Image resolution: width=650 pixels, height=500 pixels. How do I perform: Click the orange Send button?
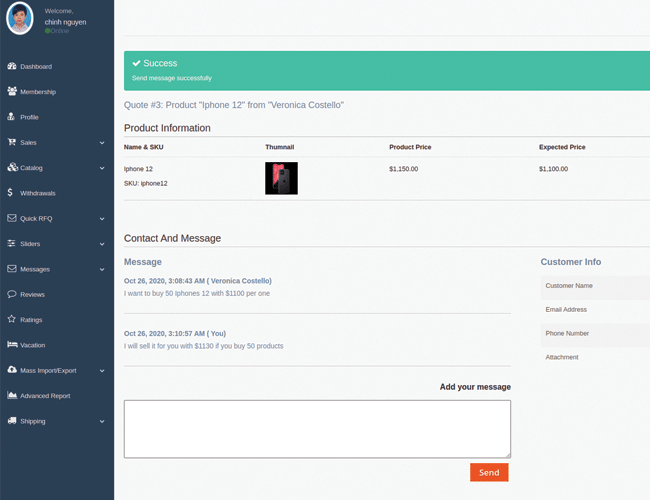[489, 472]
